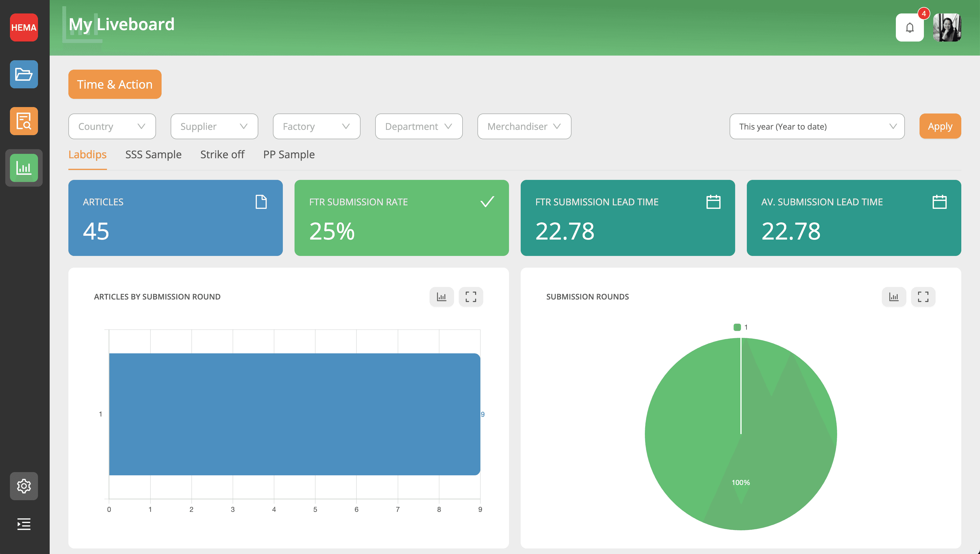Open notifications bell with 4 badge
This screenshot has width=980, height=554.
[909, 27]
